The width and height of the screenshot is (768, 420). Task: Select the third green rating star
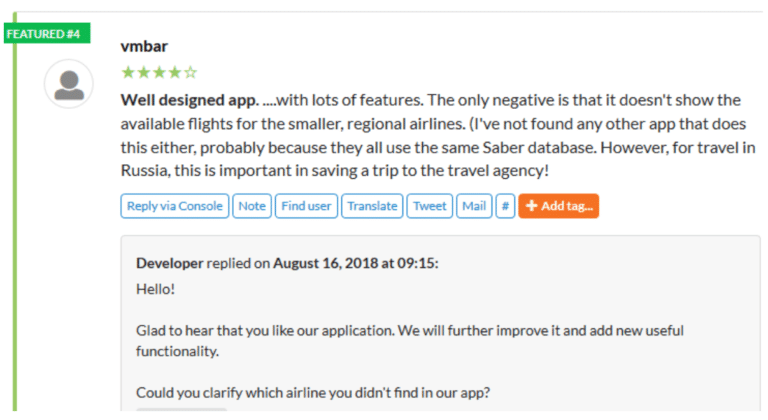(159, 73)
